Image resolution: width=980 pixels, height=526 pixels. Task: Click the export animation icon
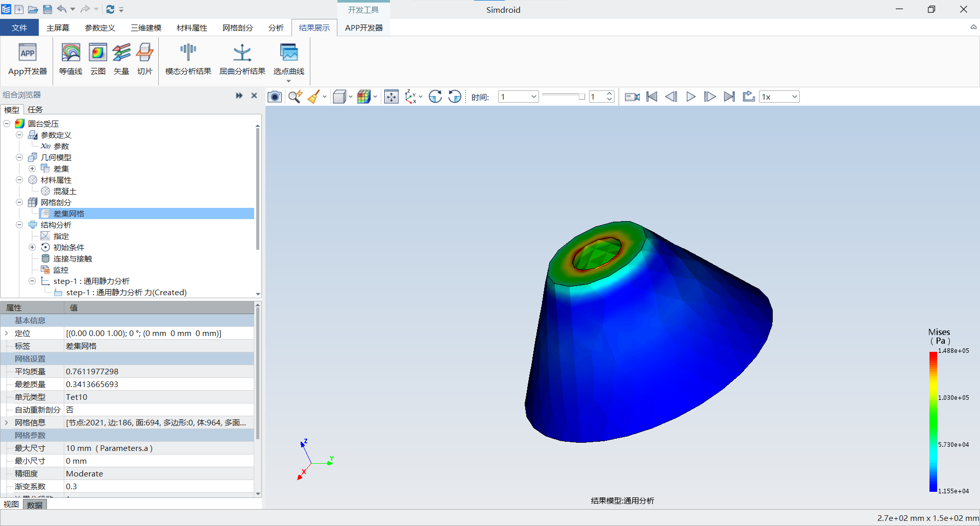[x=749, y=97]
